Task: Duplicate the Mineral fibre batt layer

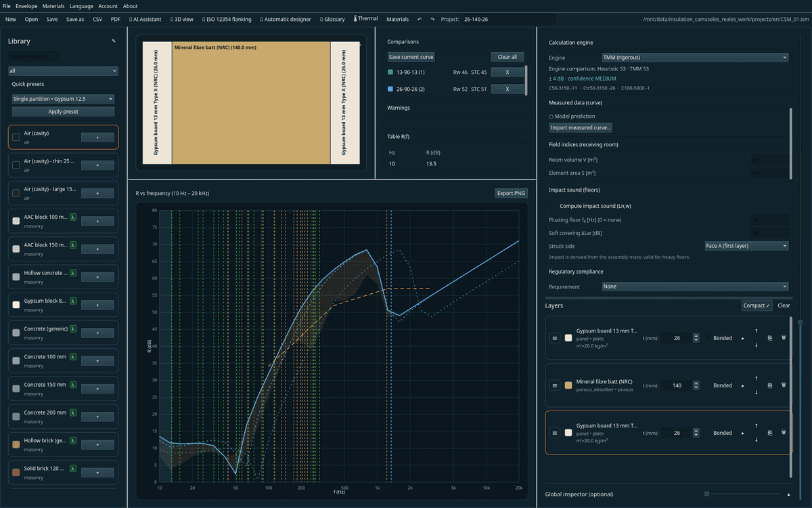Action: coord(770,385)
